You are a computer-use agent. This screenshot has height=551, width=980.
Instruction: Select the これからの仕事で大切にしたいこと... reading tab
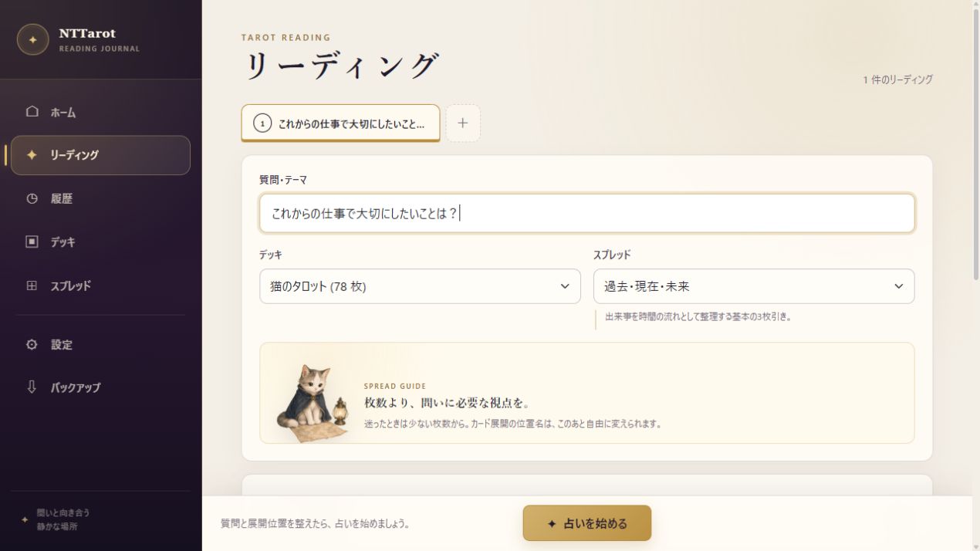[340, 123]
